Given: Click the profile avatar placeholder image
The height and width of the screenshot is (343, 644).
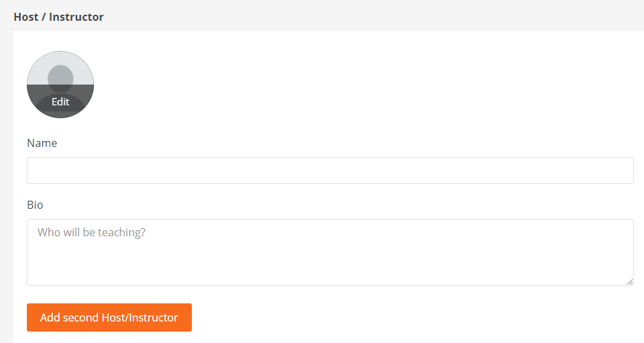Looking at the screenshot, I should click(60, 85).
